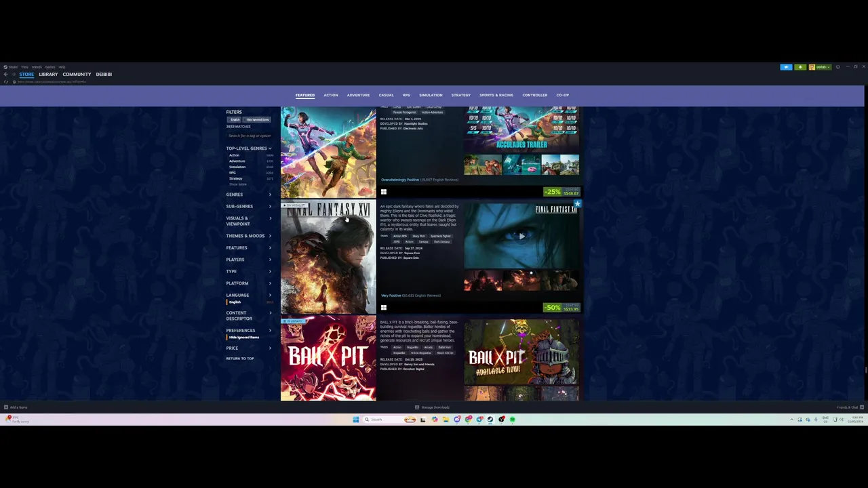The width and height of the screenshot is (868, 488).
Task: Open the DEIBIBI profile tab
Action: (x=104, y=75)
